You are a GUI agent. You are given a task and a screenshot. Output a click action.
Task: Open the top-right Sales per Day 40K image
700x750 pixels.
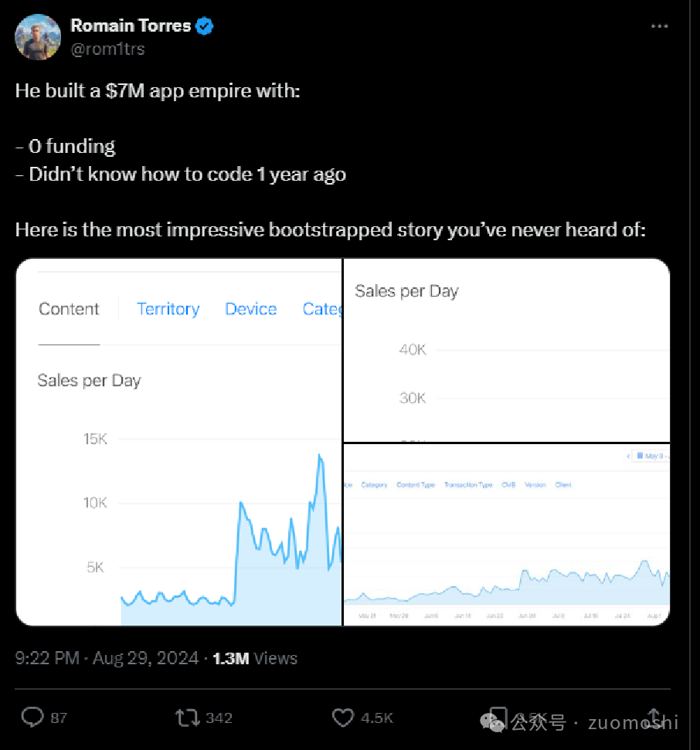506,350
